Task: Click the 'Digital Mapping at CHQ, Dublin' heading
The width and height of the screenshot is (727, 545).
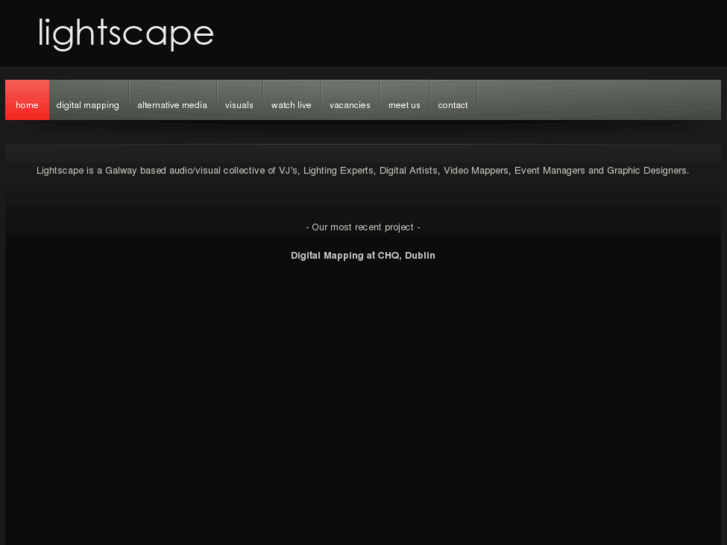Action: [x=363, y=256]
